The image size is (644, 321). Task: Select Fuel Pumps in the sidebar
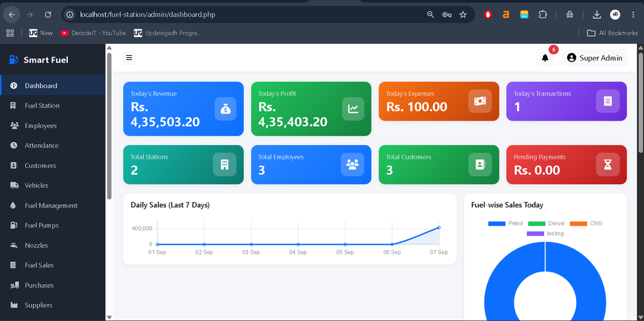point(53,226)
